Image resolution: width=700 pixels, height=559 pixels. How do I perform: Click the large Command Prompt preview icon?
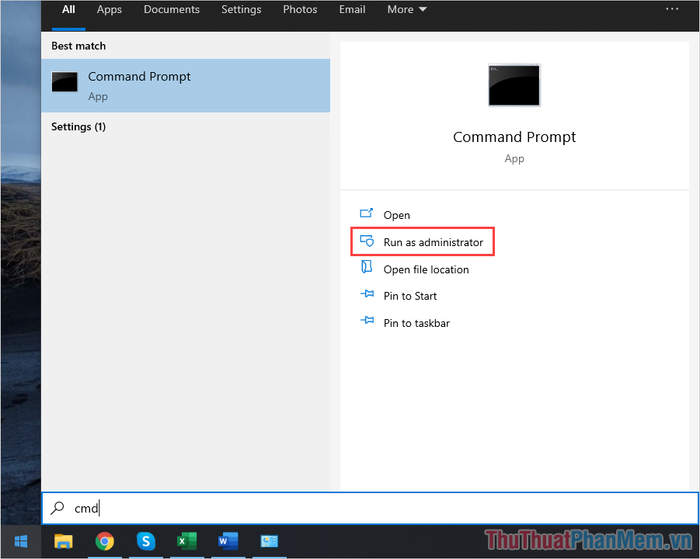(x=514, y=85)
